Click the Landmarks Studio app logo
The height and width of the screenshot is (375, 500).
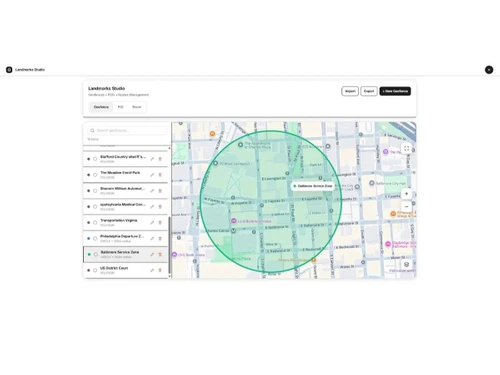pyautogui.click(x=9, y=70)
